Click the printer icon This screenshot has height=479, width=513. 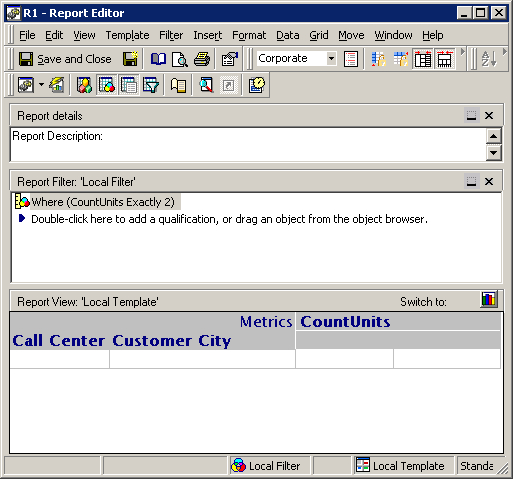pos(202,59)
